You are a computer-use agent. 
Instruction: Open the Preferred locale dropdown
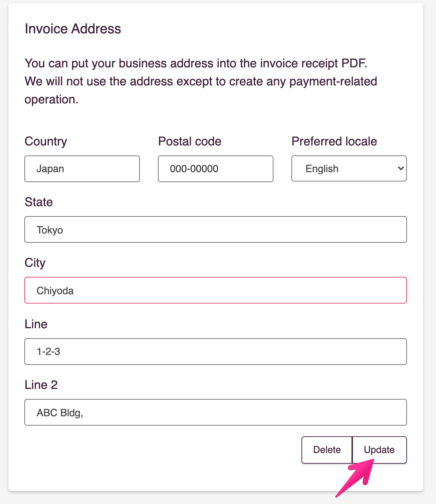349,168
